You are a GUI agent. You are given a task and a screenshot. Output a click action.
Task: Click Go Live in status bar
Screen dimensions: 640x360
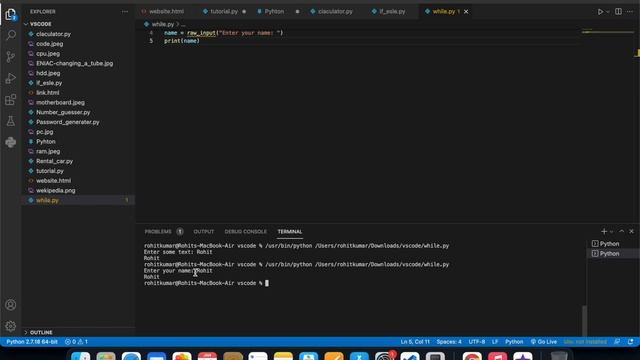coord(544,342)
